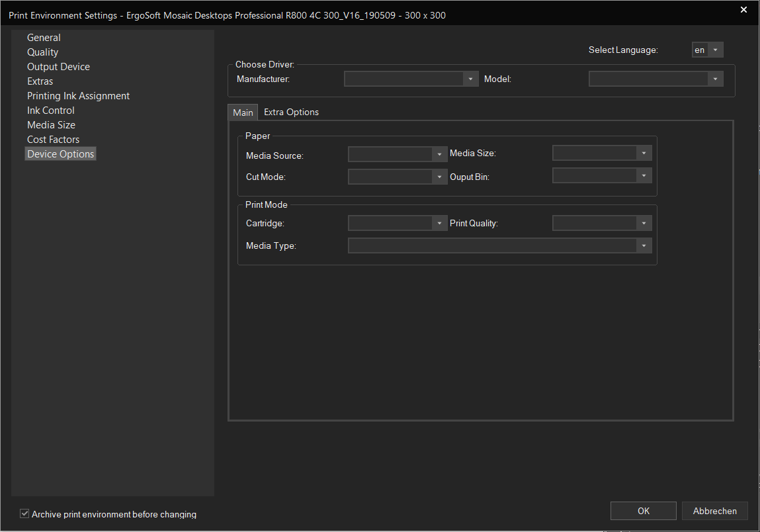
Task: Go to the Extras section
Action: click(x=40, y=81)
